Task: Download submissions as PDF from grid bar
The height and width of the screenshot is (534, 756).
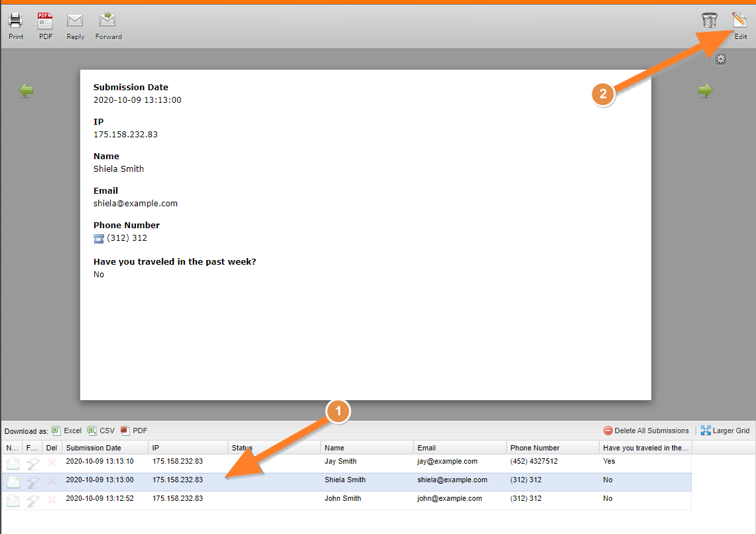Action: (x=134, y=431)
